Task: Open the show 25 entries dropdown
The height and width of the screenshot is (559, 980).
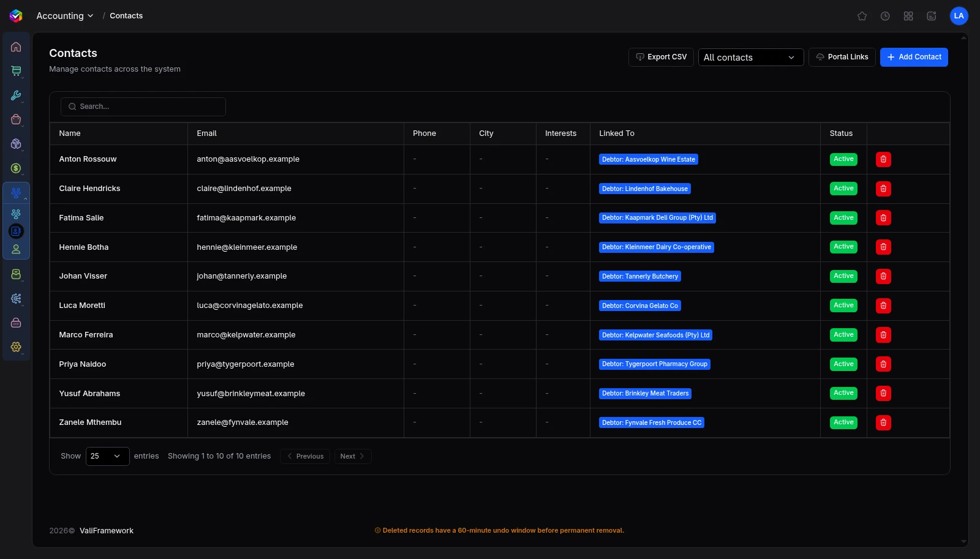Action: coord(108,456)
